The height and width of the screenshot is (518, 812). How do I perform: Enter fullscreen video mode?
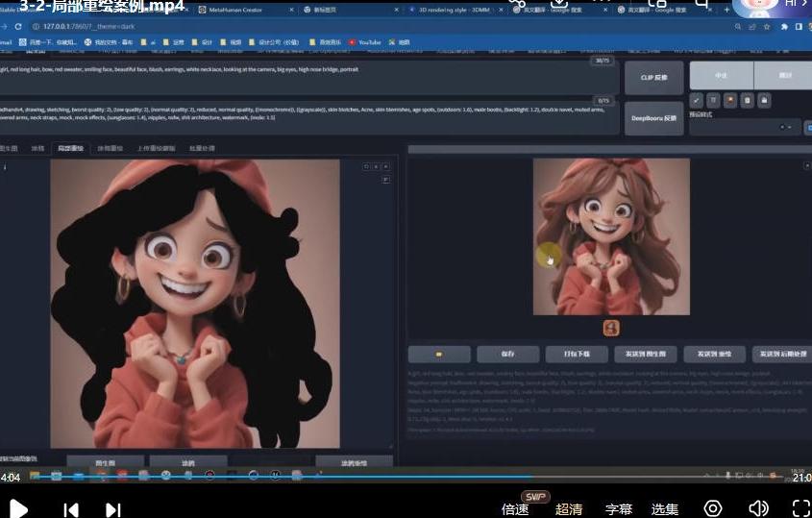coord(800,508)
